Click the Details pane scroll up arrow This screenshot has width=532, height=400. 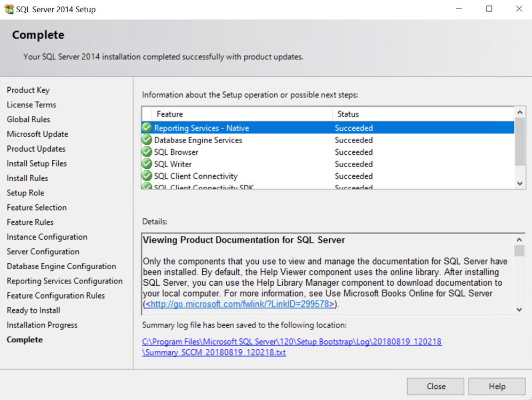tap(519, 239)
